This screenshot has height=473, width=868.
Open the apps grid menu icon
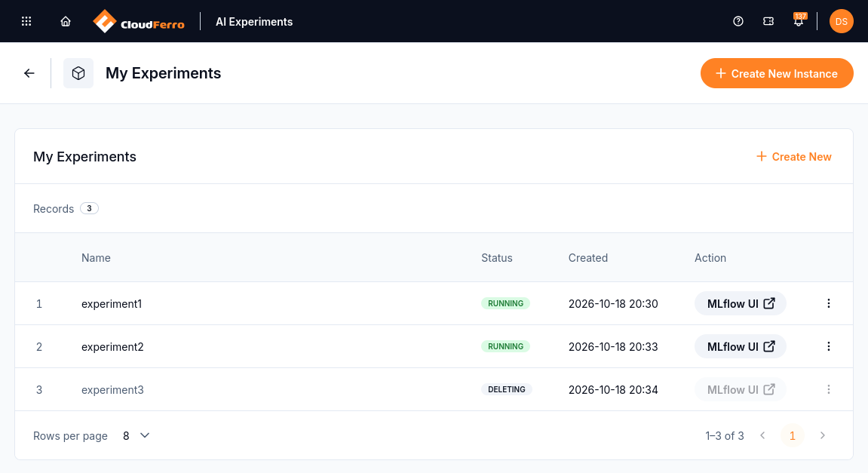(26, 21)
